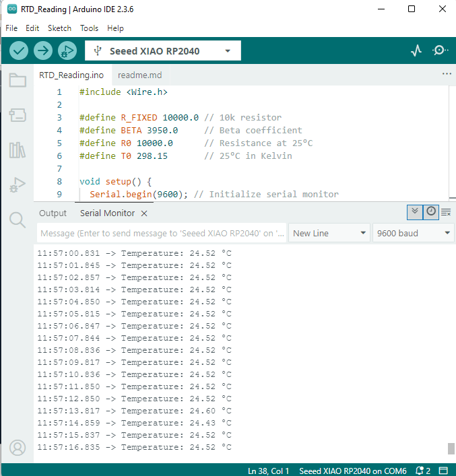Click the 11:57:08.836 temperature log line
Viewport: 456px width, 476px height.
134,350
